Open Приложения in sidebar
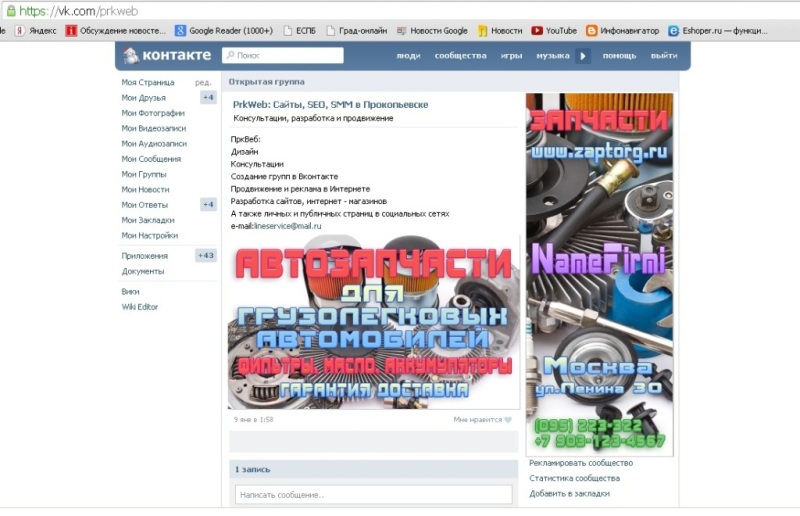The image size is (800, 516). click(144, 256)
